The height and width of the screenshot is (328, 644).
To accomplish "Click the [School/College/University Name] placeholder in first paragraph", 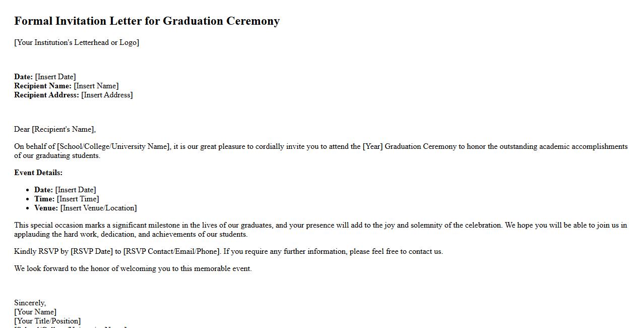I will [x=114, y=146].
